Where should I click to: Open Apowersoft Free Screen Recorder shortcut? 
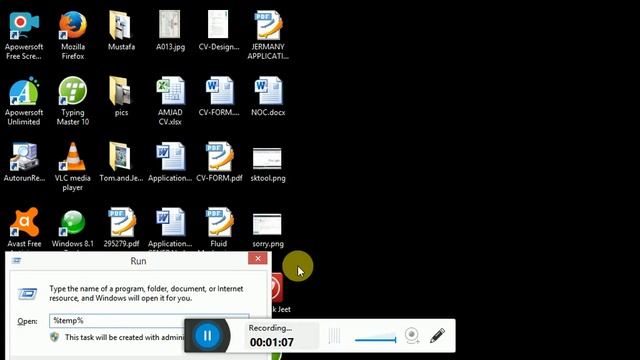(x=24, y=36)
